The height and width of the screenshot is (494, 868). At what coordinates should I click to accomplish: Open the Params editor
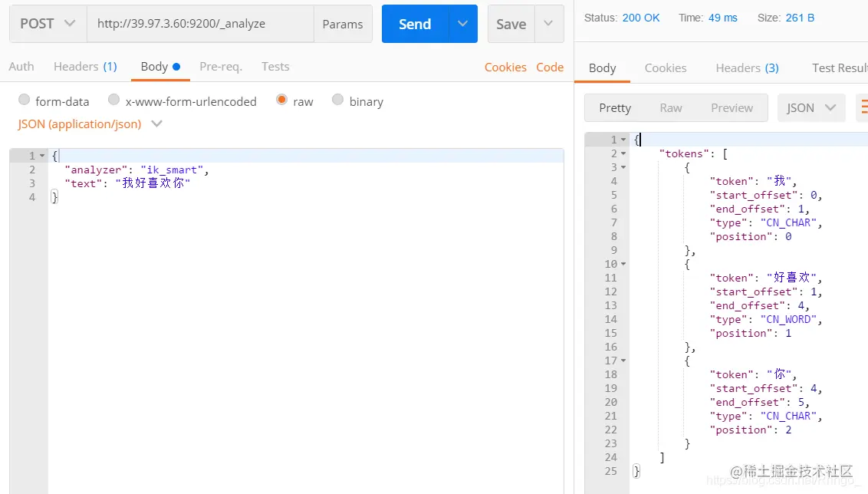(343, 24)
